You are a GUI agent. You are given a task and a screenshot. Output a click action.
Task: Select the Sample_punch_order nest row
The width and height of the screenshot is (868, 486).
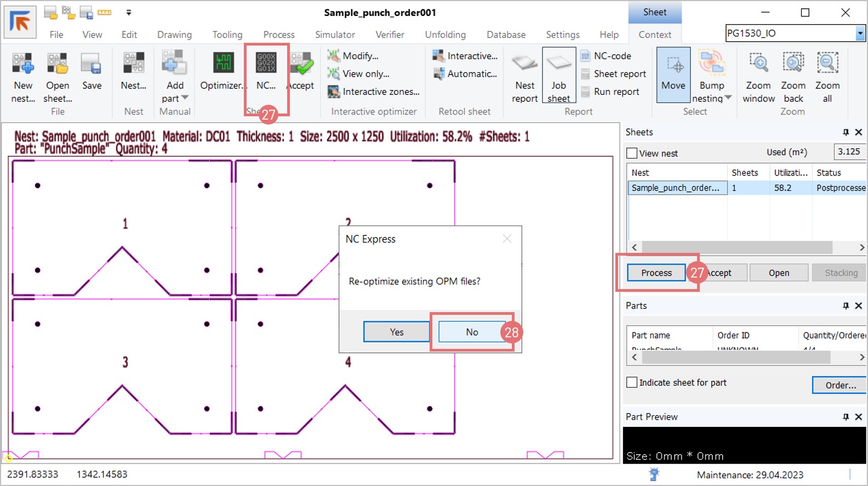676,188
